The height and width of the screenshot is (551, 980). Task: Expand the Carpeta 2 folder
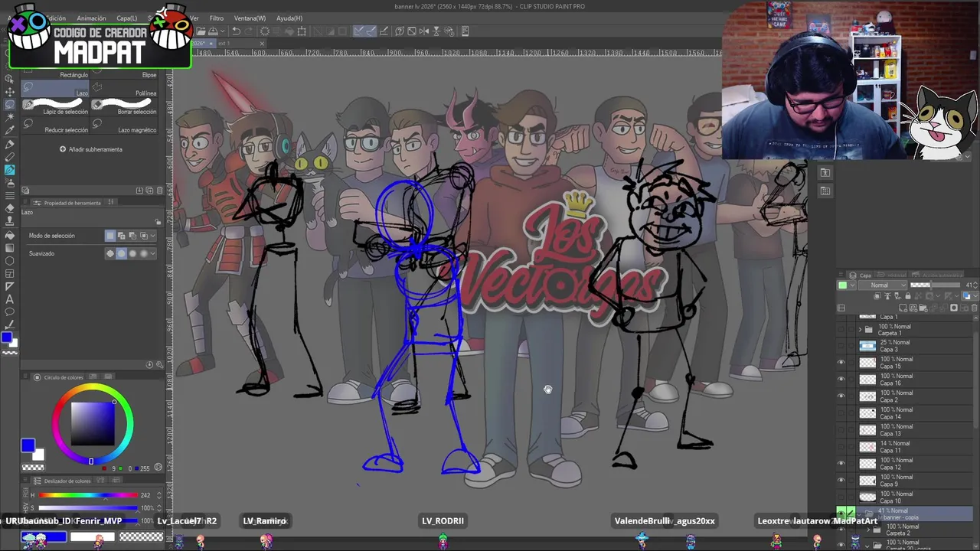tap(868, 530)
